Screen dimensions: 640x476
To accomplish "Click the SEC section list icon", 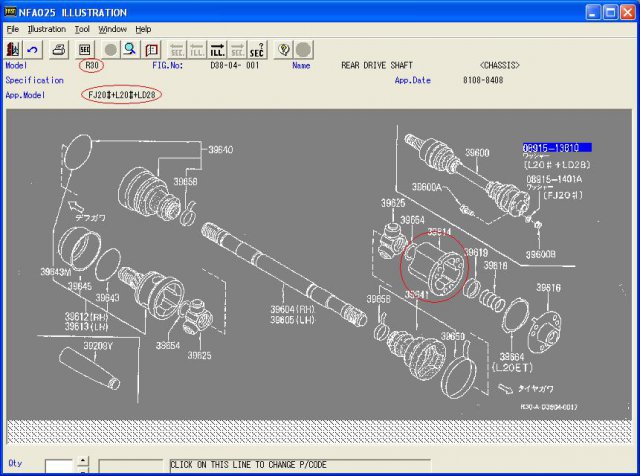I will pyautogui.click(x=85, y=49).
